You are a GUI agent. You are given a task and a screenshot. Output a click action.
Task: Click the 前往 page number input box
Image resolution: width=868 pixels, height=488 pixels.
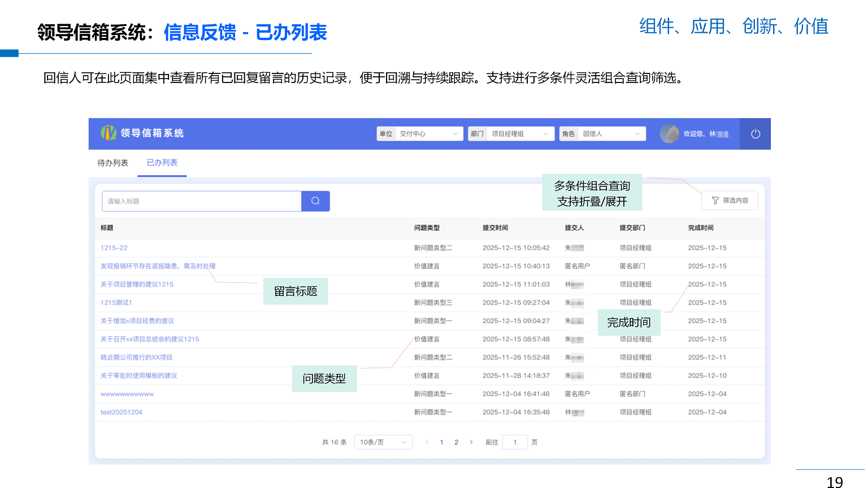pos(515,442)
